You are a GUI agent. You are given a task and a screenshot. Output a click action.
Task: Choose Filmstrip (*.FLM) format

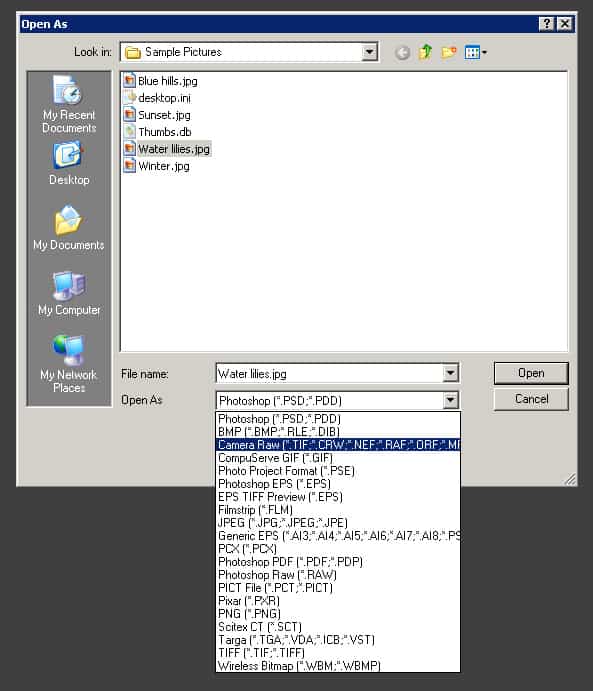(x=338, y=509)
